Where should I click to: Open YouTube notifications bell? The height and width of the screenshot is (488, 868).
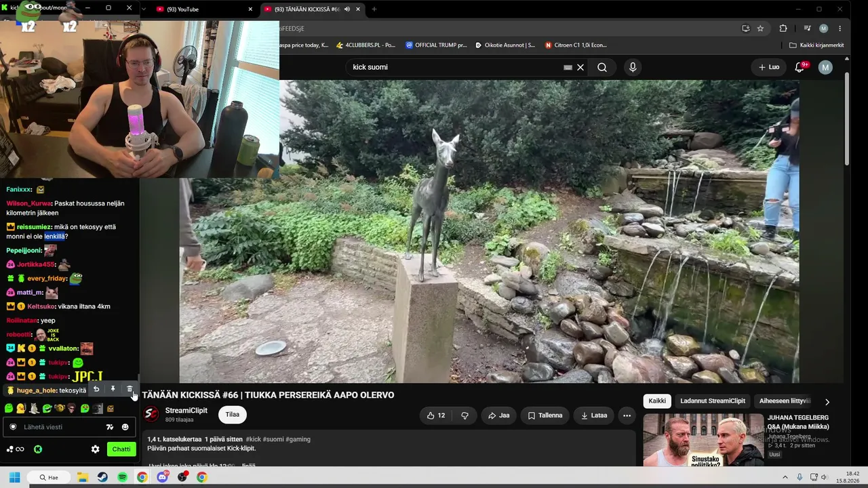pyautogui.click(x=800, y=67)
